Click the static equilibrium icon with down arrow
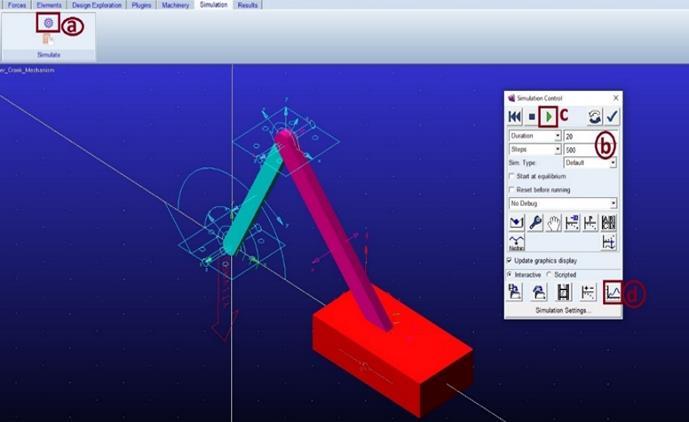 coord(516,223)
